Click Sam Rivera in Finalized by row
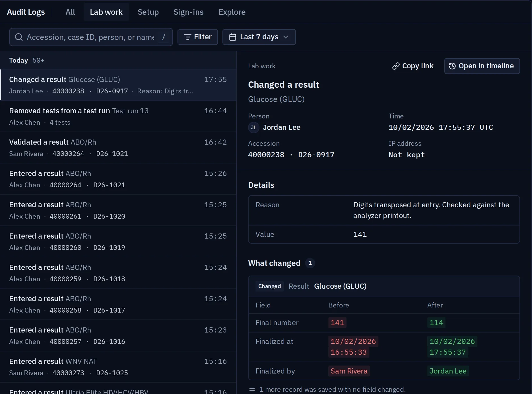 tap(349, 371)
